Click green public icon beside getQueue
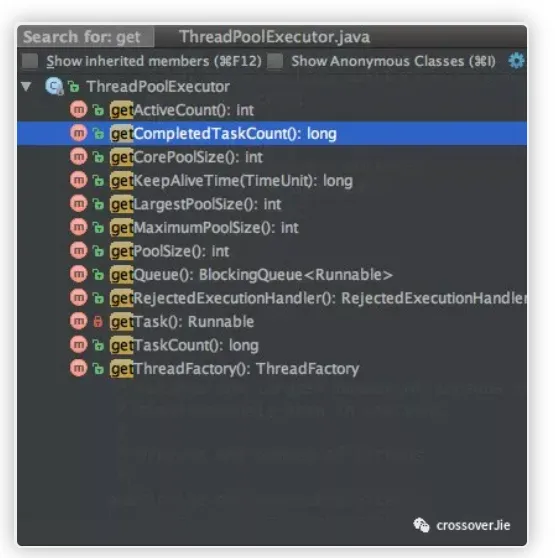Screen dimensions: 555x558 [98, 275]
